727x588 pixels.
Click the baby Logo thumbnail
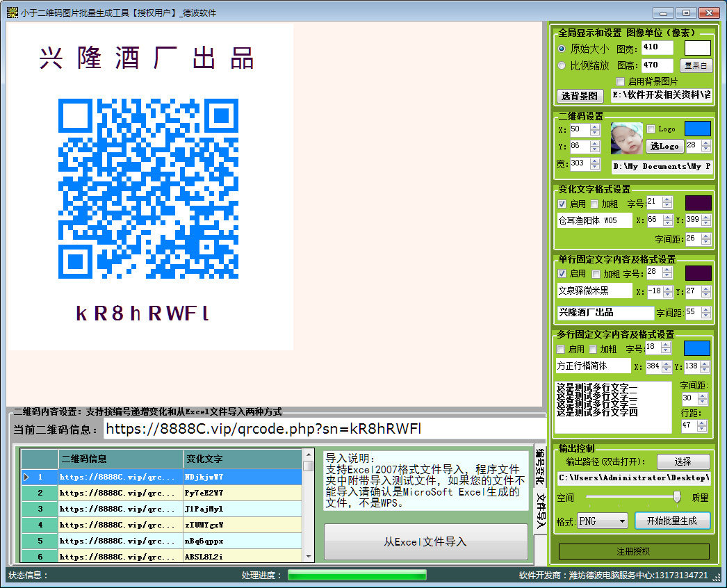click(626, 138)
